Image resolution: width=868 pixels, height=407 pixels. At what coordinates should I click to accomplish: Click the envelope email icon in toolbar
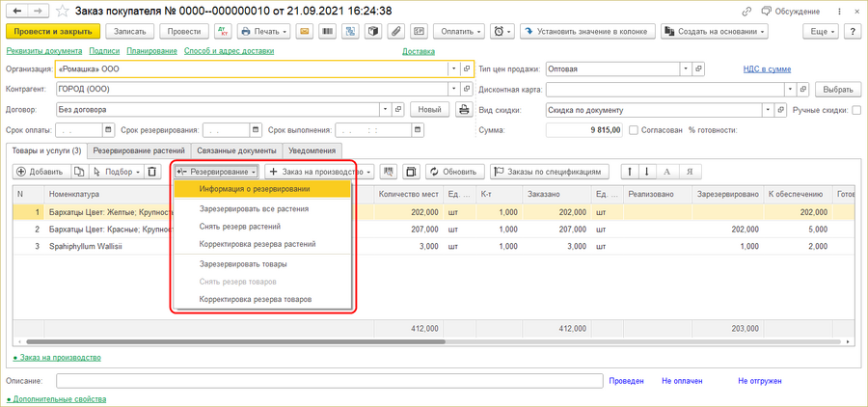[x=305, y=32]
